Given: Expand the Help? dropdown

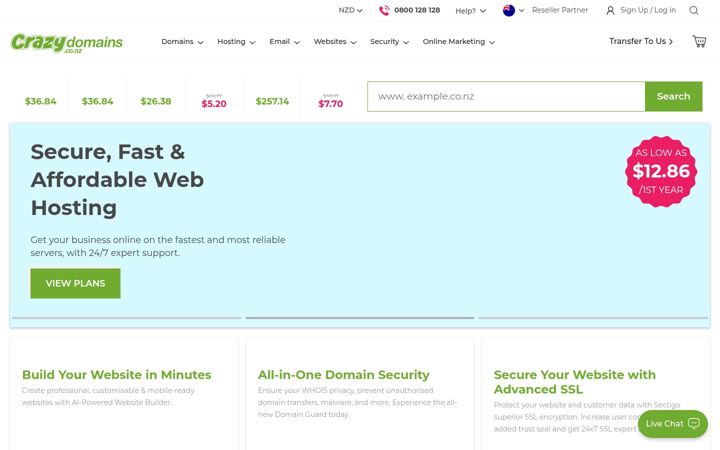Looking at the screenshot, I should pyautogui.click(x=470, y=11).
